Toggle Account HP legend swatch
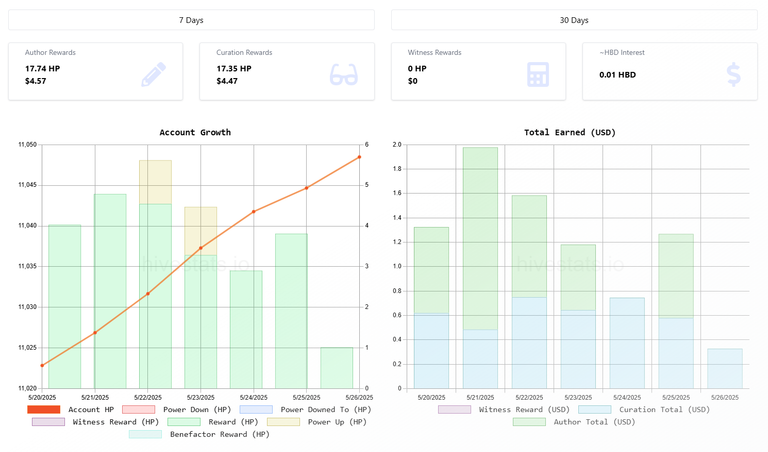 pos(44,409)
